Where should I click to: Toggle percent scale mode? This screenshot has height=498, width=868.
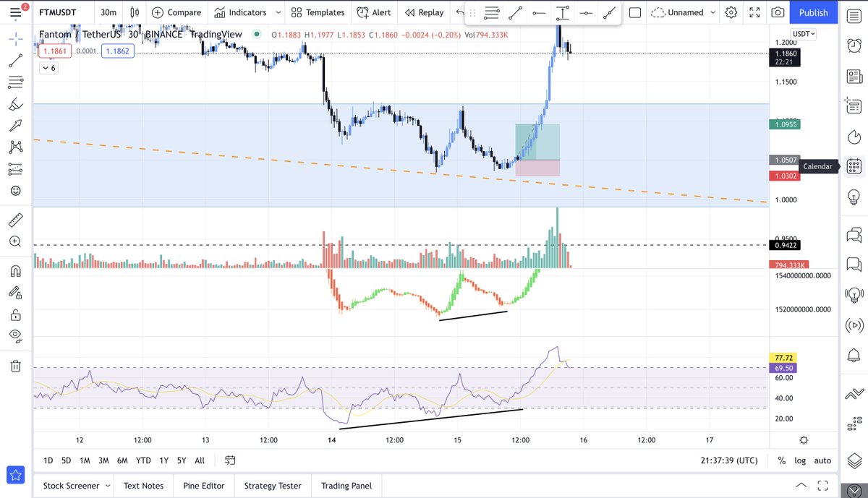coord(781,460)
